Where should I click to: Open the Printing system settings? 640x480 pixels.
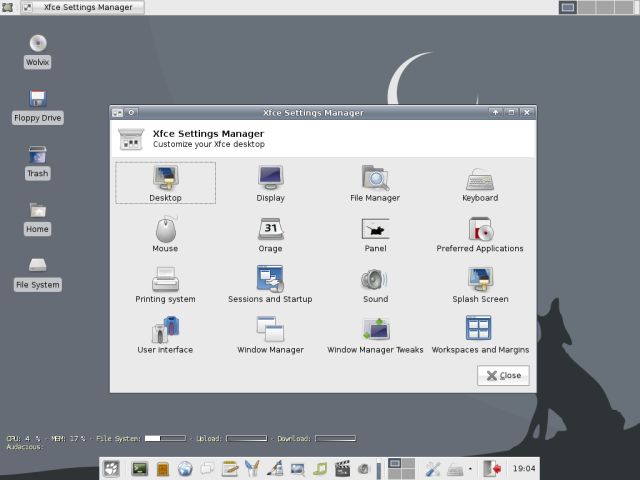click(165, 282)
